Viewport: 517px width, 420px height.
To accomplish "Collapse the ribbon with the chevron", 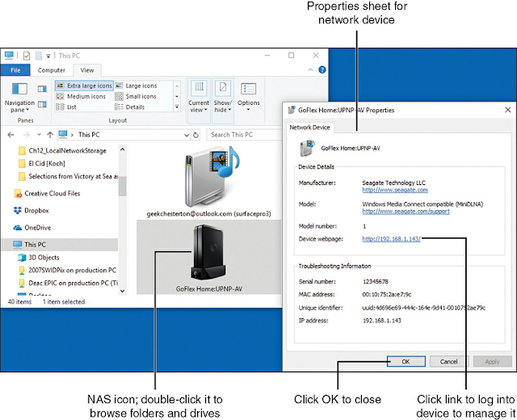I will point(310,70).
